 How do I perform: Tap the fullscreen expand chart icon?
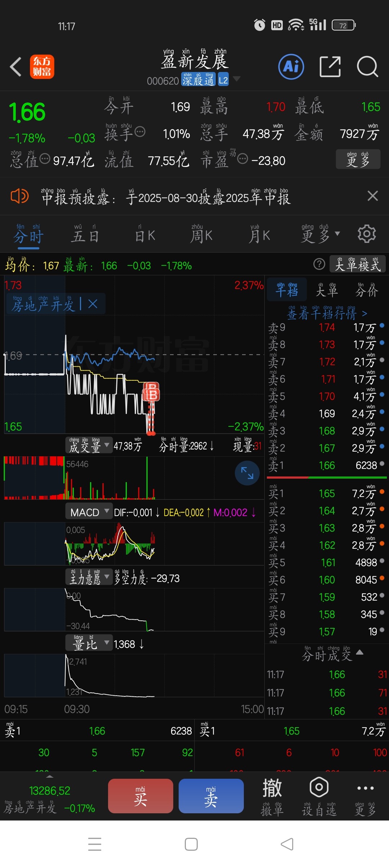tap(247, 473)
